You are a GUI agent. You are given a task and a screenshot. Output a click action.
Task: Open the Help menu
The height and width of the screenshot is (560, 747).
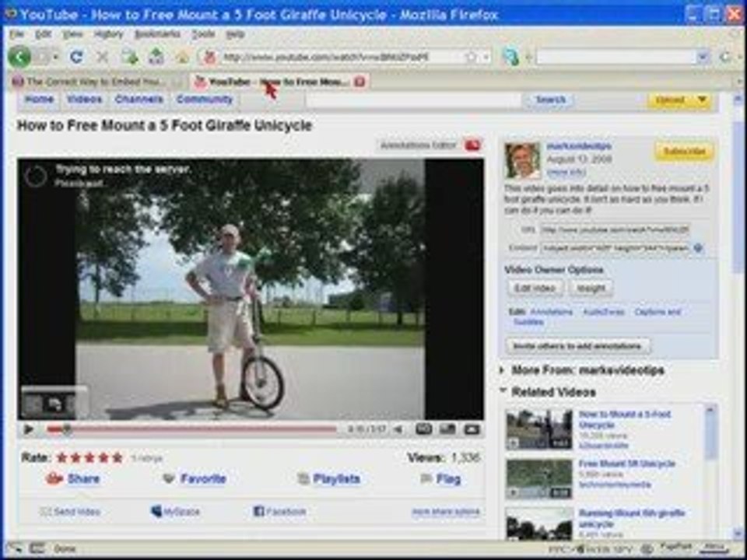pyautogui.click(x=235, y=34)
